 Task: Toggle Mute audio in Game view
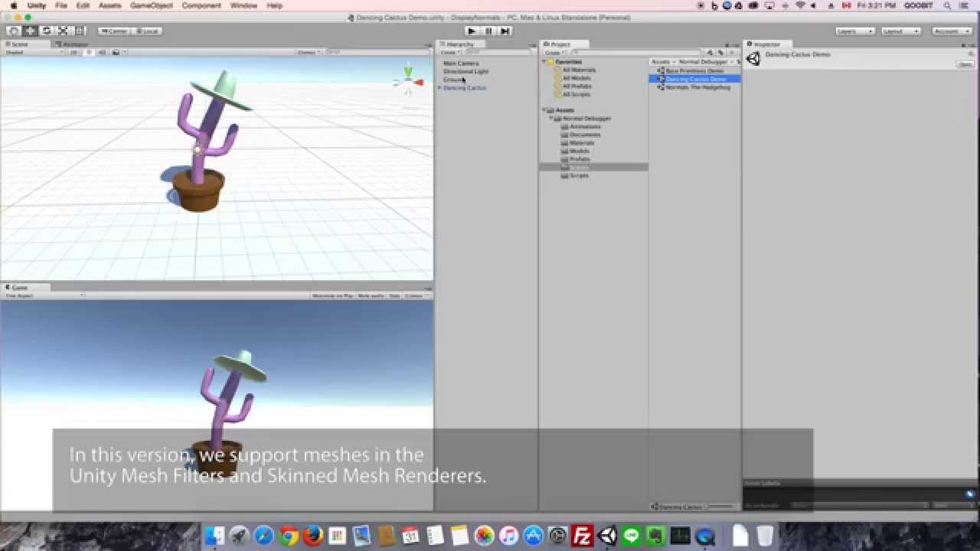coord(371,295)
